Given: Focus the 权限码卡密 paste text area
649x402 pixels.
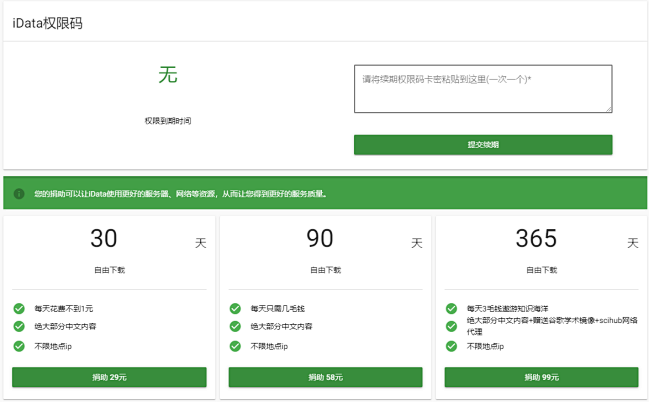Looking at the screenshot, I should tap(483, 89).
